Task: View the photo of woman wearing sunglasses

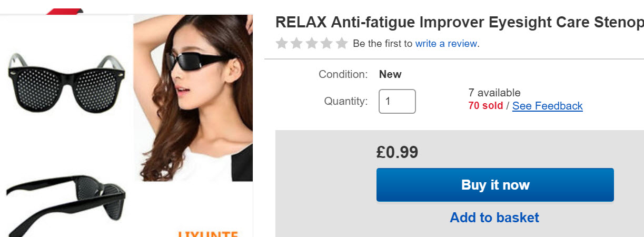Action: point(193,98)
